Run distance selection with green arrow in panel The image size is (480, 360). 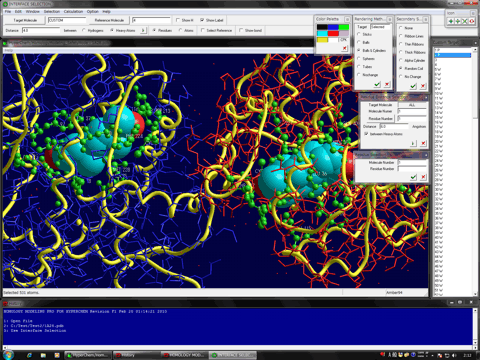(x=413, y=143)
